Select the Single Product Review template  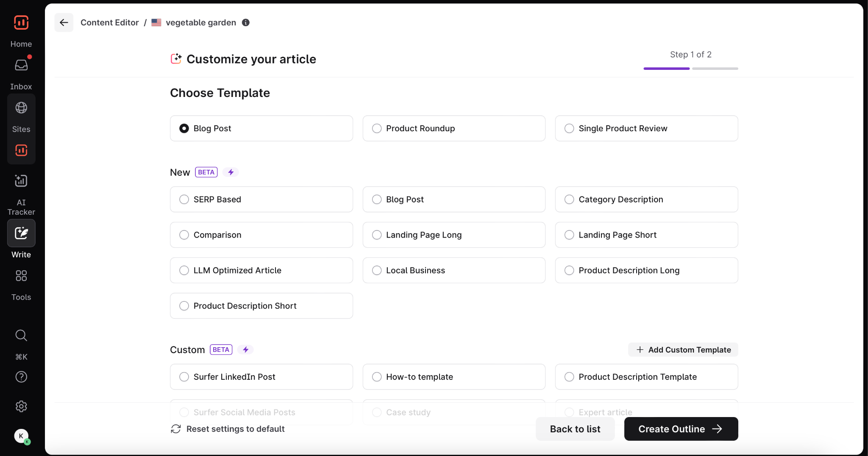646,128
